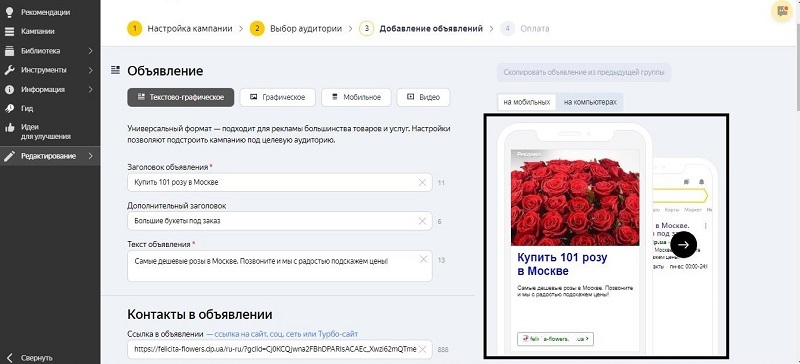Open Гид menu label
Viewport: 800px width, 364px height.
pos(27,108)
